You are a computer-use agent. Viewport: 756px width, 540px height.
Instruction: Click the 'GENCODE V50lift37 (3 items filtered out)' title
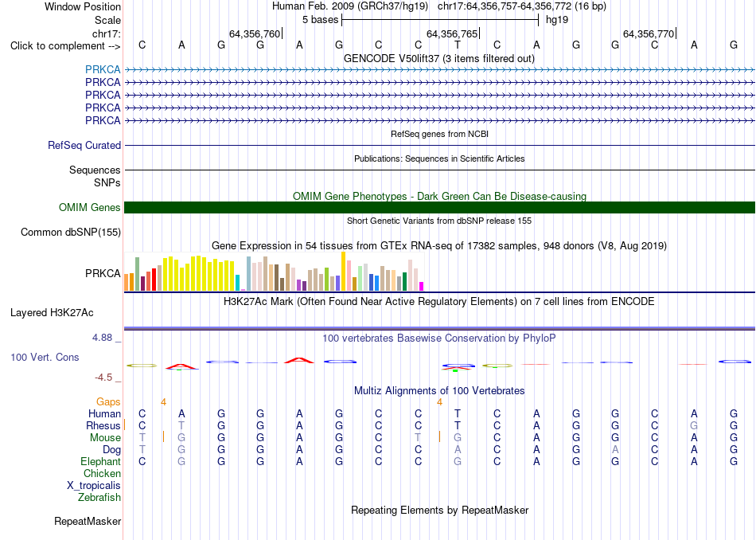pyautogui.click(x=439, y=58)
